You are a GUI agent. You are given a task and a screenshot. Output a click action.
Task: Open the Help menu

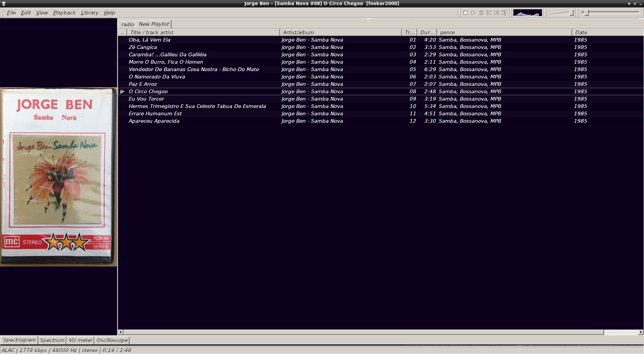(x=109, y=13)
